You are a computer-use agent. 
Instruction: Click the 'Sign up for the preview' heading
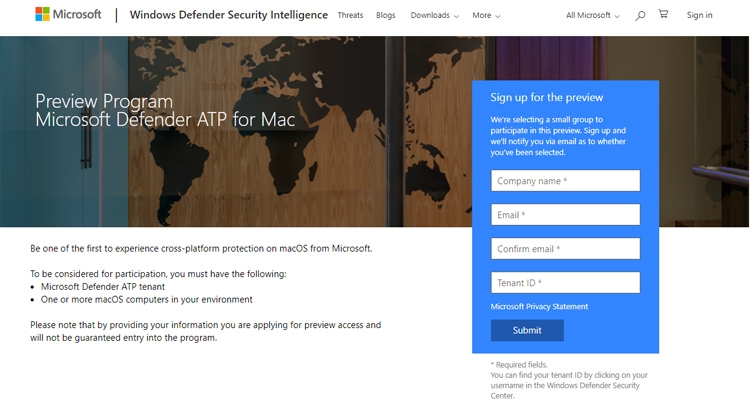pyautogui.click(x=547, y=98)
